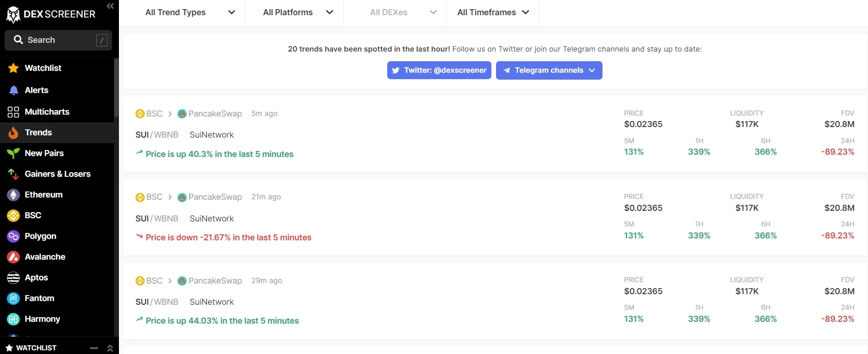This screenshot has width=868, height=354.
Task: Open the Ethereum chain page
Action: 57,195
